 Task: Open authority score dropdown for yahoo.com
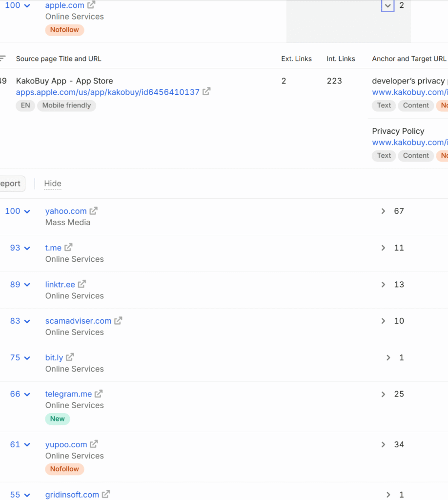click(x=27, y=211)
